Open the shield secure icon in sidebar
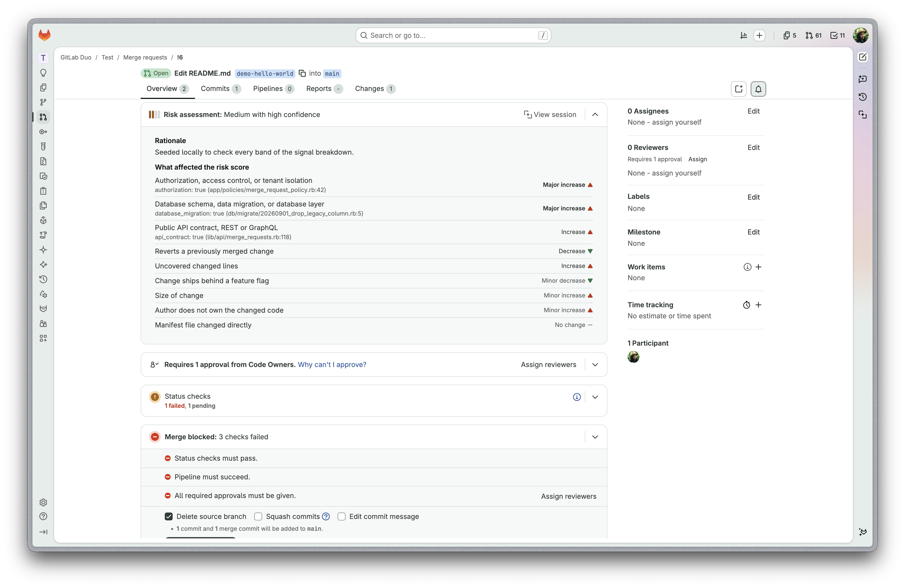 click(43, 176)
